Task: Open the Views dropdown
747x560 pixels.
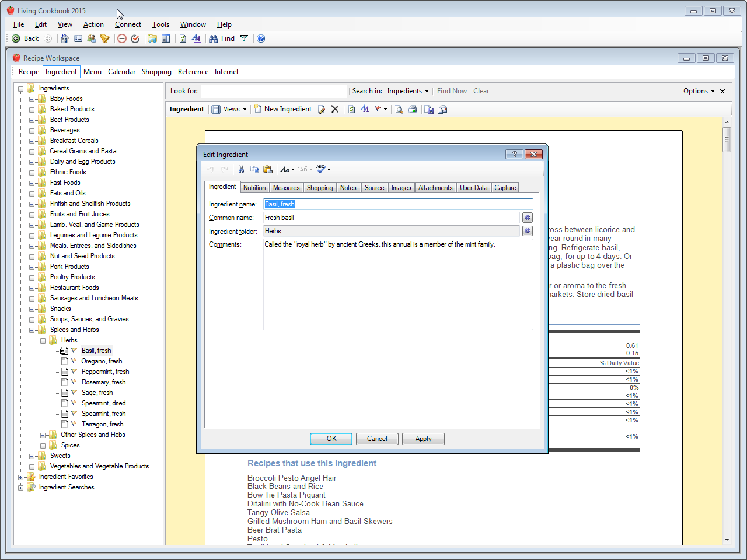Action: 229,109
